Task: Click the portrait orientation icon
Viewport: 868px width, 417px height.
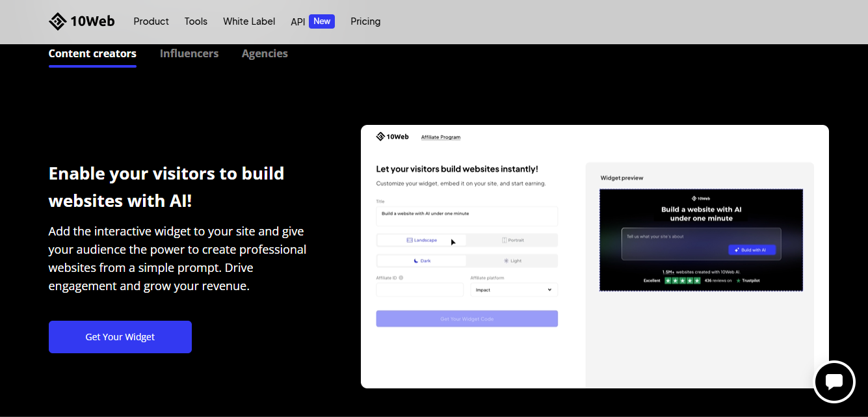Action: coord(504,240)
